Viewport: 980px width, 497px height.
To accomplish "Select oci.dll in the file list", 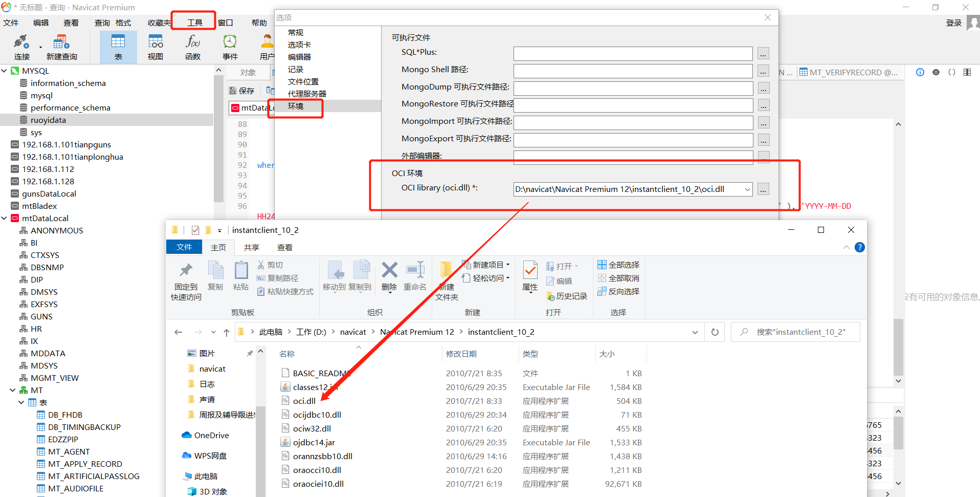I will click(304, 401).
